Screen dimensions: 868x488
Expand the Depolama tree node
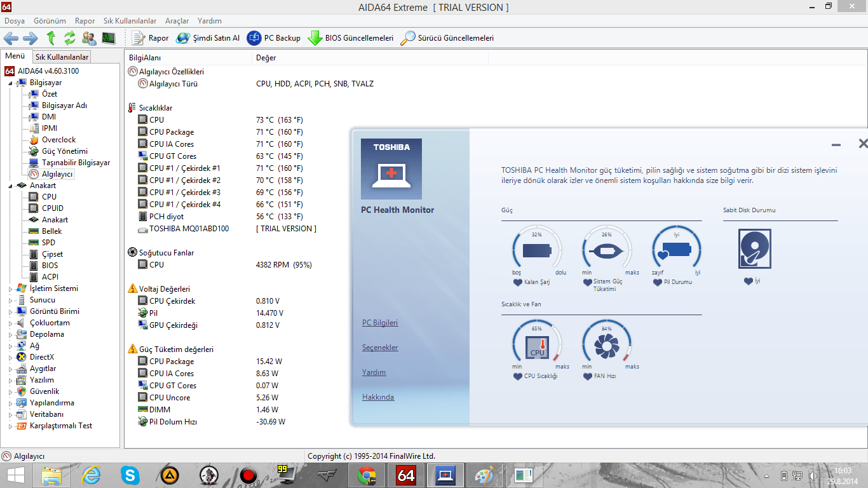10,335
